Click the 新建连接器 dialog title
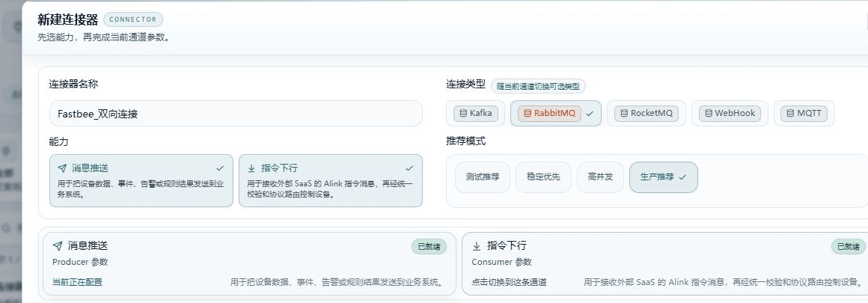This screenshot has width=868, height=303. (67, 20)
